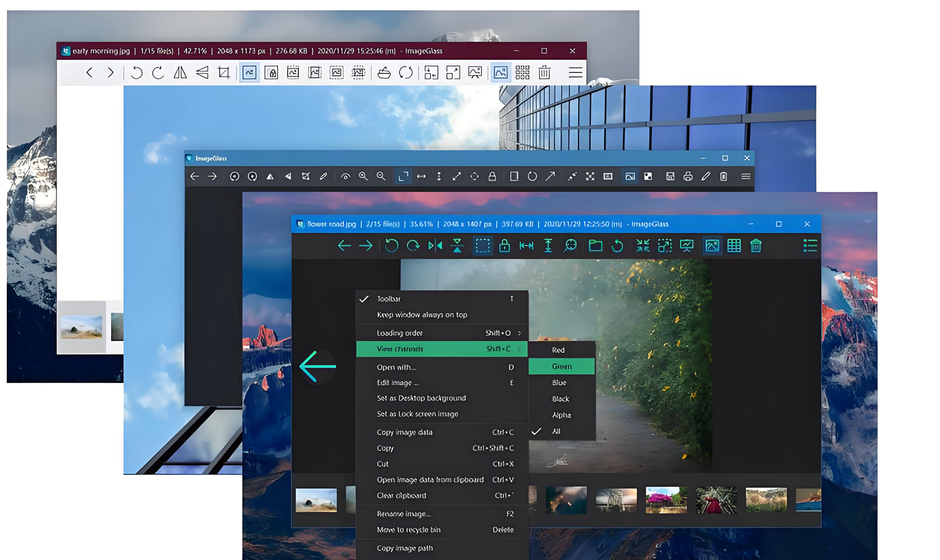
Task: Click the large previous image arrow overlay
Action: tap(317, 367)
